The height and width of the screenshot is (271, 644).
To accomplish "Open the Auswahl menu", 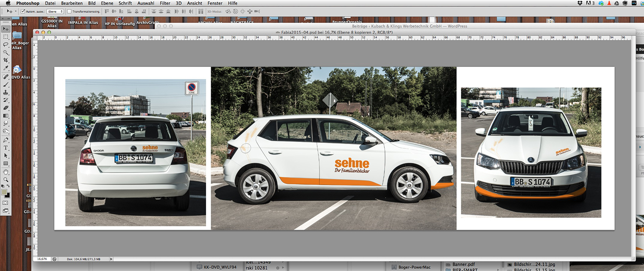I will 146,3.
